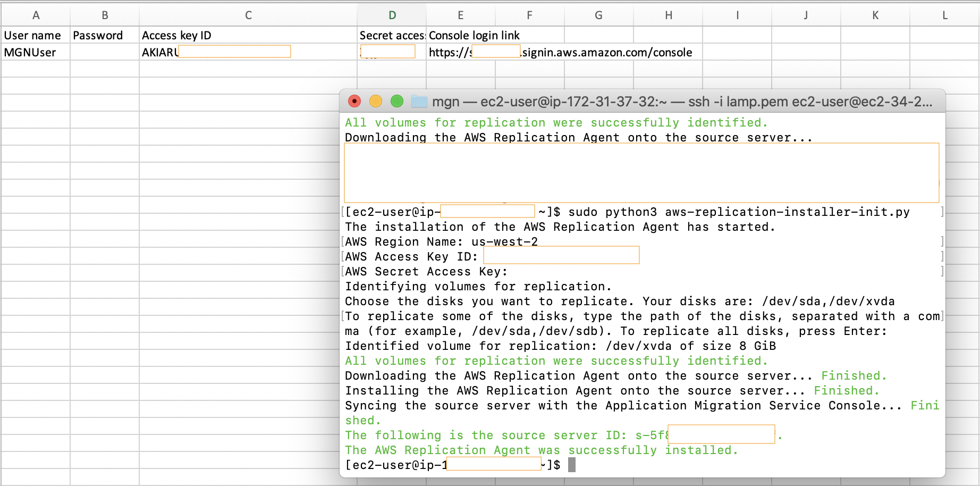980x486 pixels.
Task: Select the cell starting with 'AKIARU'
Action: [248, 52]
